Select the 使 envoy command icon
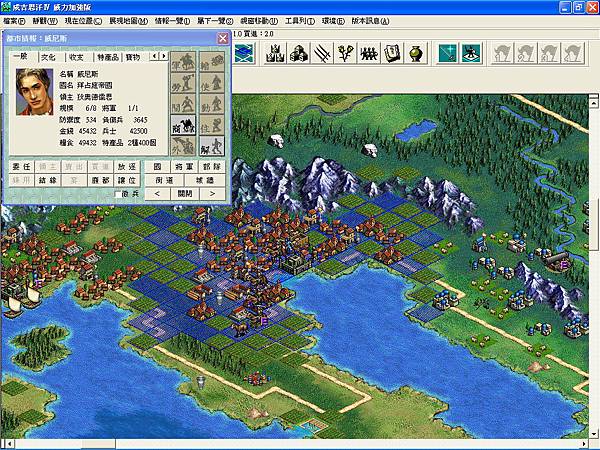 [212, 83]
